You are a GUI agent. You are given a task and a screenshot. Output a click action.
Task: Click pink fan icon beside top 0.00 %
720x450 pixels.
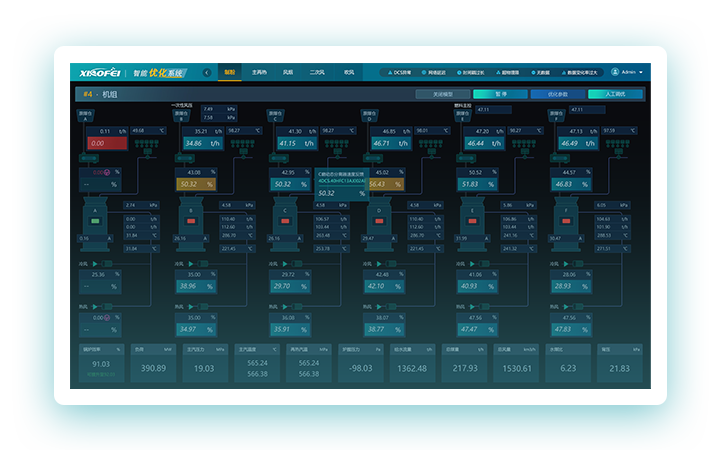[x=107, y=172]
